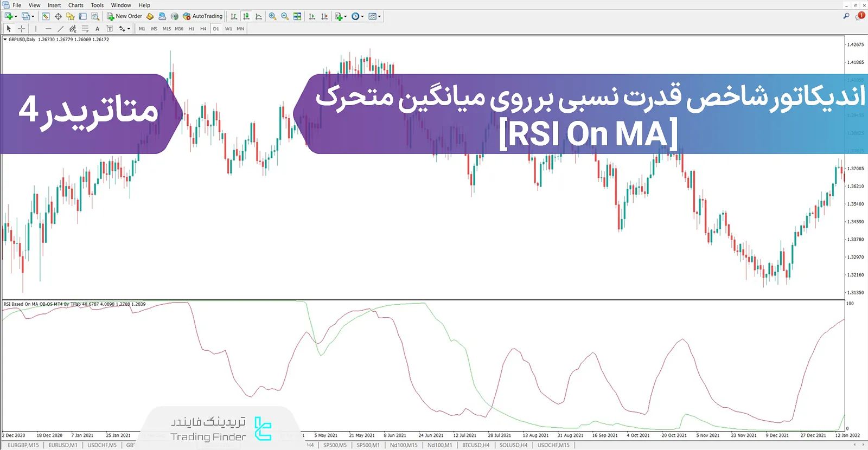Select the Text Label tool

[110, 29]
